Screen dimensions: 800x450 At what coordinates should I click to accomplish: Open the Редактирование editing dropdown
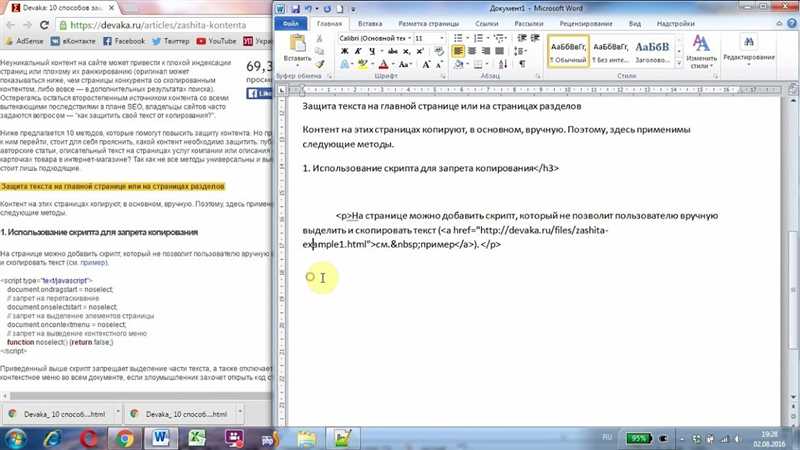pos(748,51)
